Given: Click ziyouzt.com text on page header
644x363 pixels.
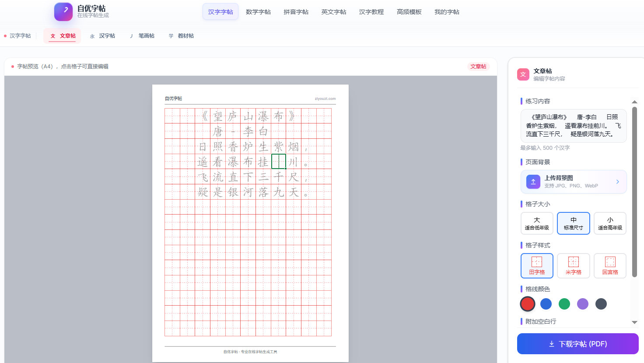Looking at the screenshot, I should 325,99.
